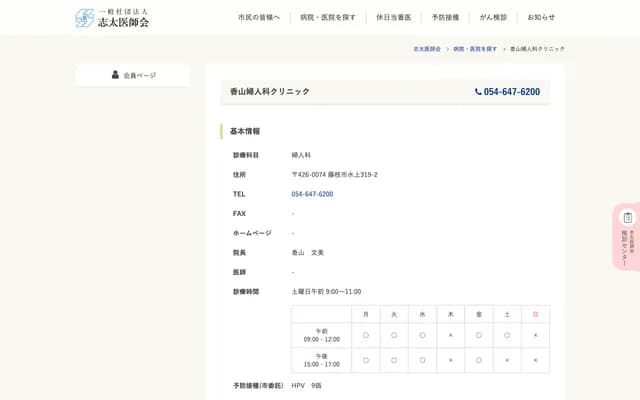This screenshot has width=640, height=400.
Task: Click the 診療時間 field label
Action: [246, 292]
